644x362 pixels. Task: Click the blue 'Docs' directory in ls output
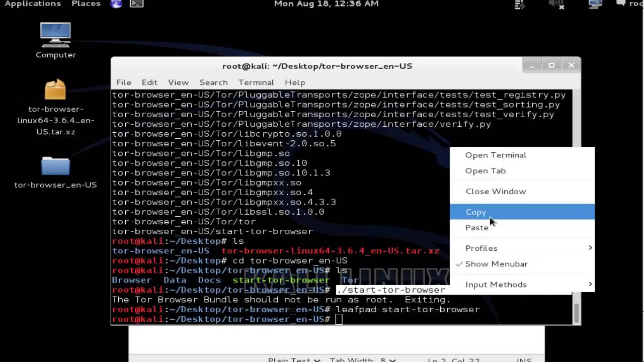point(209,280)
